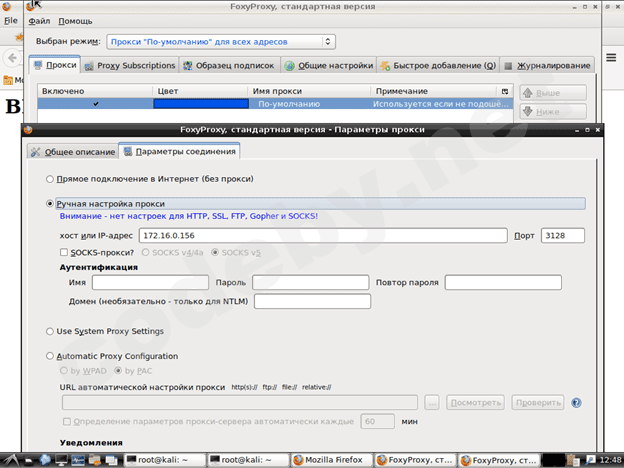This screenshot has width=624, height=468.
Task: Click the Повтор пароля input field
Action: 503,283
